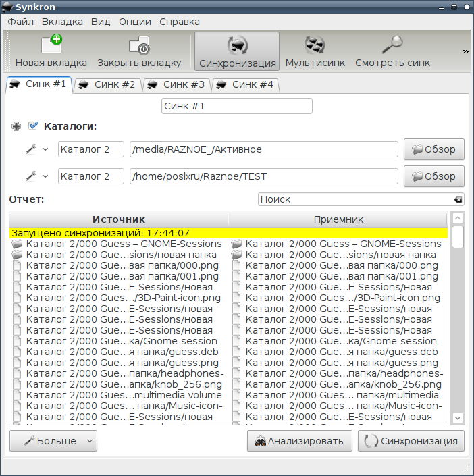Switch to the Синк #1 tab

pos(39,84)
